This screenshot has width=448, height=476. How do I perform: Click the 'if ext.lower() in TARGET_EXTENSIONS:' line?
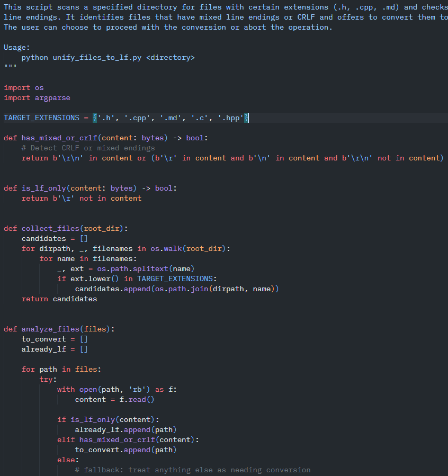137,279
